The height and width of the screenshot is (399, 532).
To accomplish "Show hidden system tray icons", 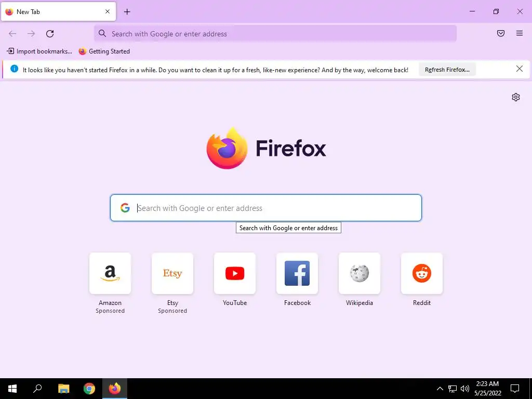I will pos(440,389).
